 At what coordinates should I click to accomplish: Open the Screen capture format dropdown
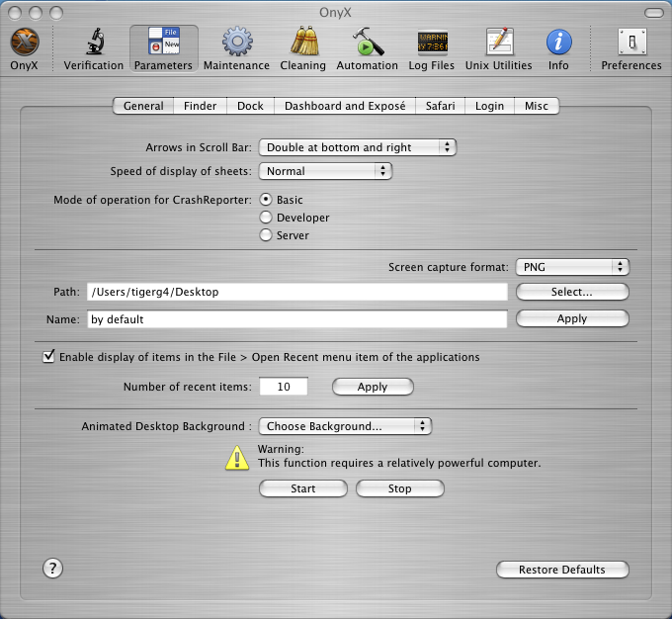pyautogui.click(x=572, y=267)
